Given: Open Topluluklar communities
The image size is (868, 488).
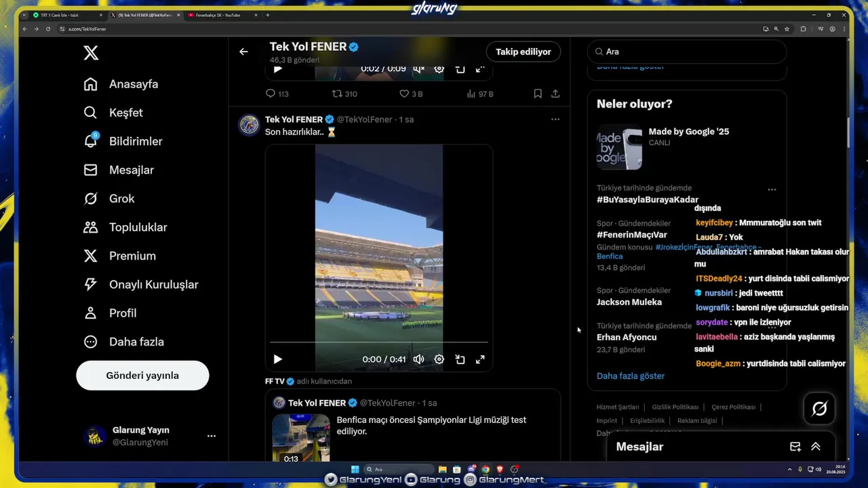Looking at the screenshot, I should click(125, 227).
